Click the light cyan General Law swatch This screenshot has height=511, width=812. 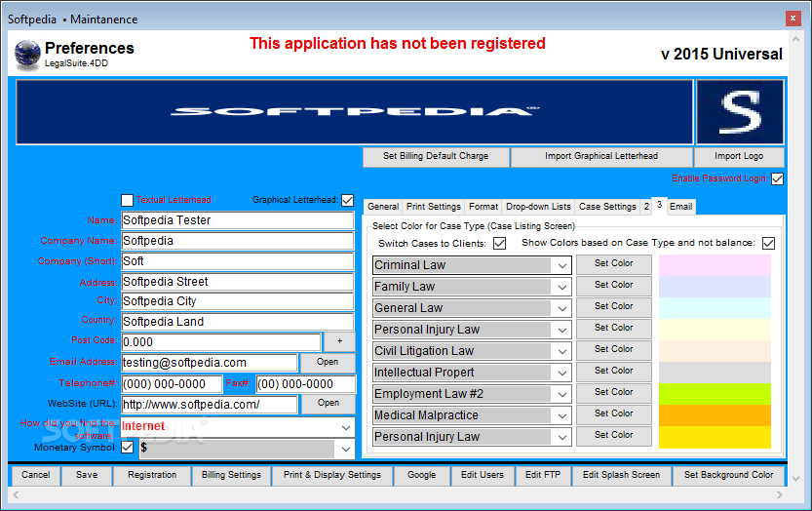715,308
